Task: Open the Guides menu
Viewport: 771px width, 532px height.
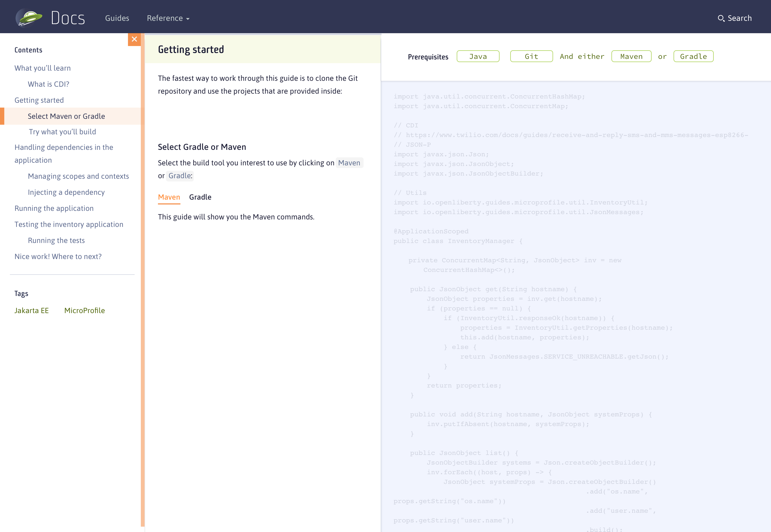Action: point(117,18)
